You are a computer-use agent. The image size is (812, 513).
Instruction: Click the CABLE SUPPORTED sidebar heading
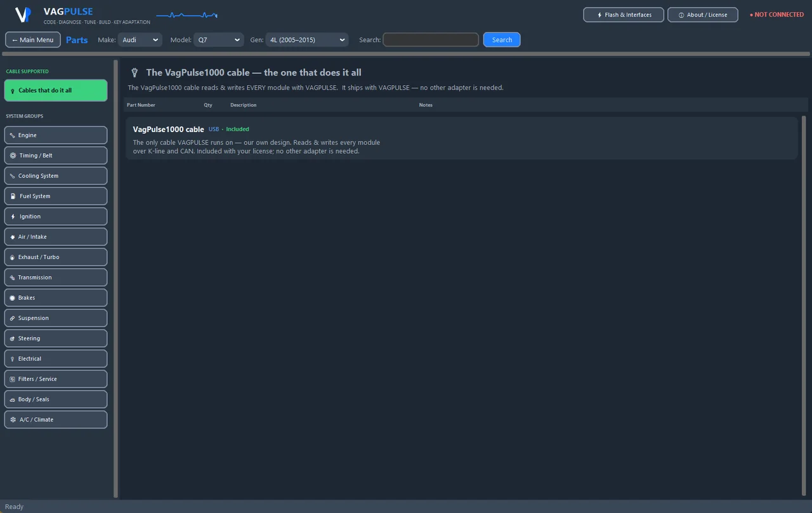27,72
